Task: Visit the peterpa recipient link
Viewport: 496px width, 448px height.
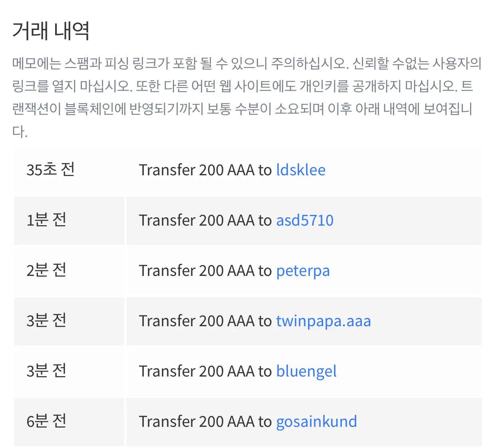Action: 303,272
